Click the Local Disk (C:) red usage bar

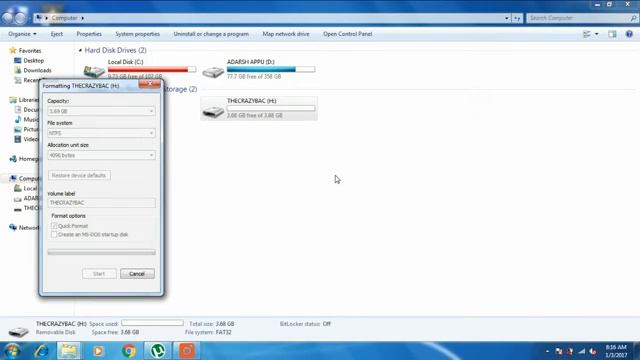pos(152,69)
